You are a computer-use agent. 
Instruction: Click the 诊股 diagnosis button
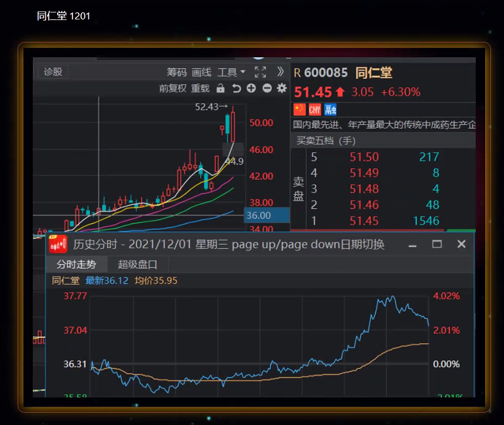pos(53,72)
